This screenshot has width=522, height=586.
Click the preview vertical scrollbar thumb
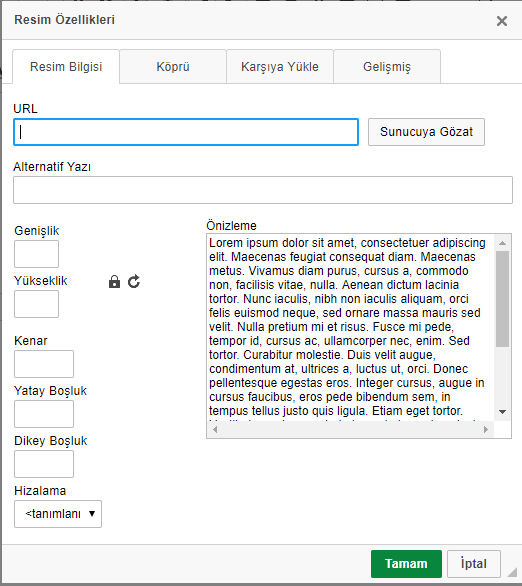[x=503, y=299]
